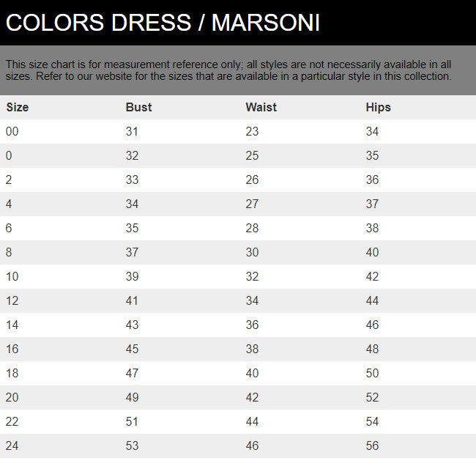The image size is (476, 466).
Task: Click the Size column header
Action: pos(18,107)
